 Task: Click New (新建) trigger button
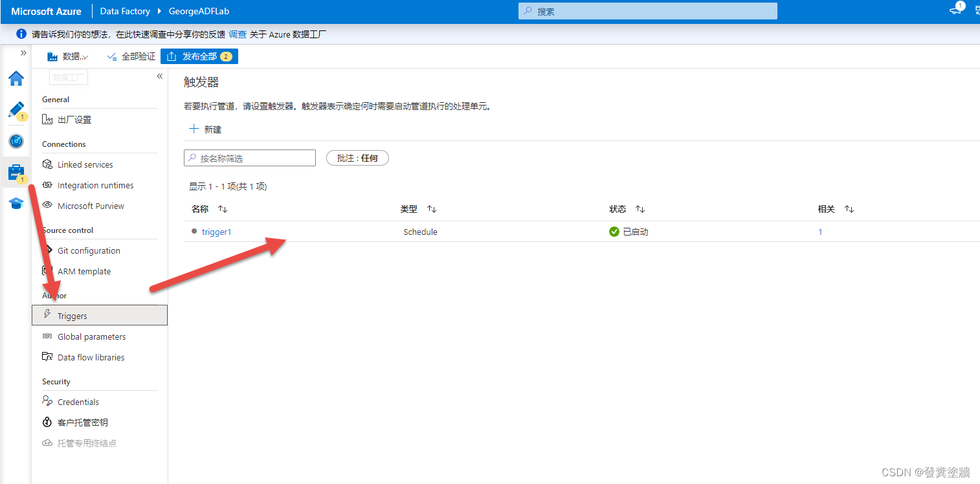tap(205, 129)
